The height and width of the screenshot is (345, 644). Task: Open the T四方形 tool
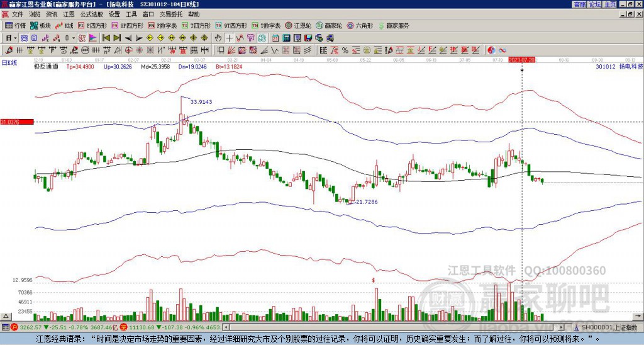point(196,25)
